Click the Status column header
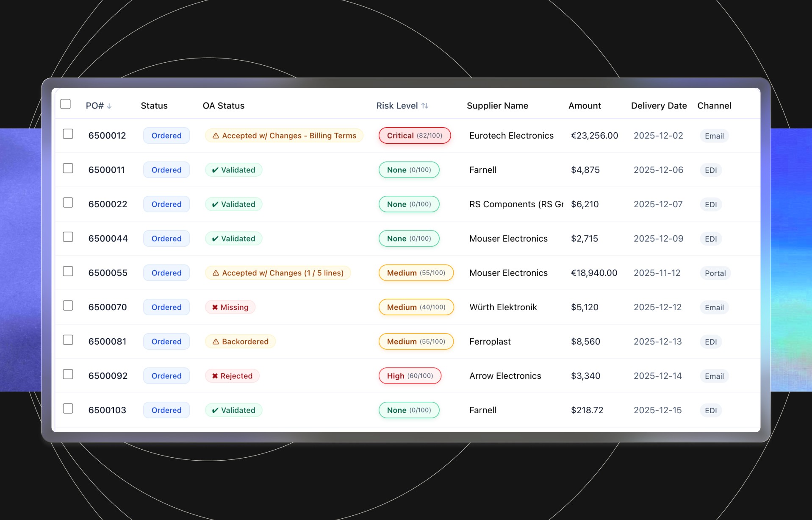This screenshot has height=520, width=812. pos(154,106)
